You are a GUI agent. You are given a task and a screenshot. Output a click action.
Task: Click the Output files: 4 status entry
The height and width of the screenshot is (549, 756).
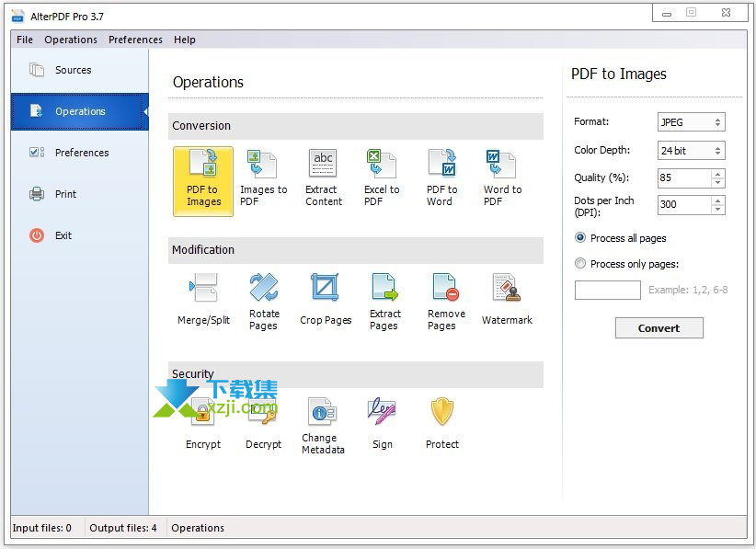tap(123, 528)
